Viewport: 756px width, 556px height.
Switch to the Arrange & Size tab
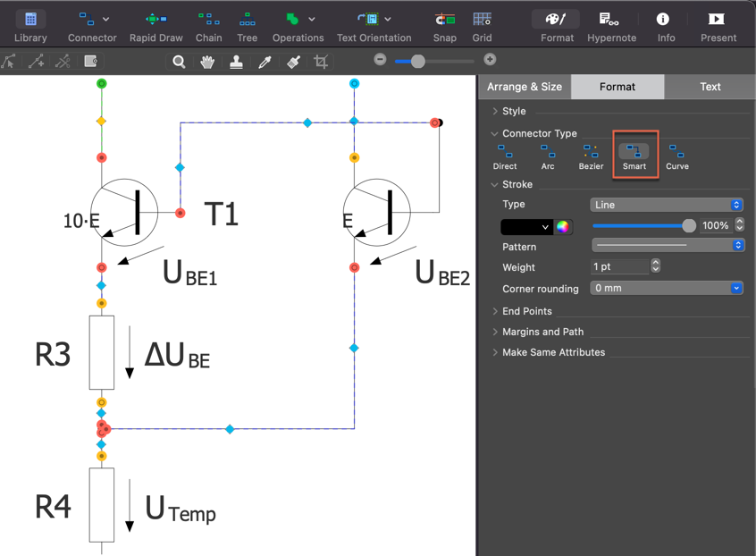tap(525, 87)
